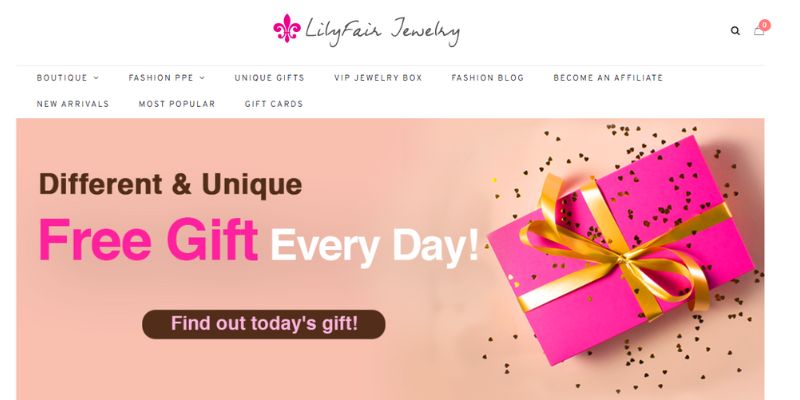Click the LilyFair Jewelry logo text

coord(382,32)
